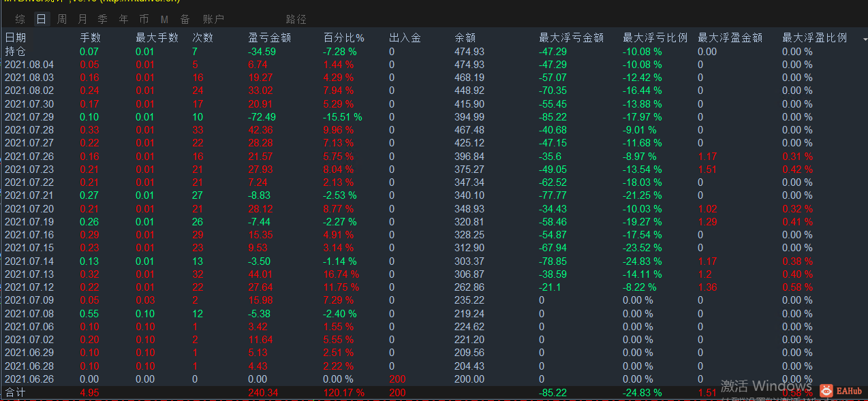Click the -72.49 loss amount cell
This screenshot has width=868, height=401.
pos(262,117)
